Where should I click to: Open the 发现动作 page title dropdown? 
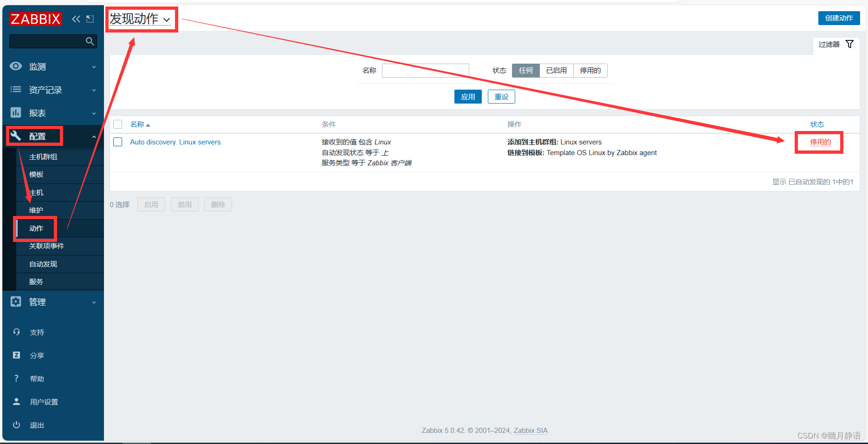140,19
